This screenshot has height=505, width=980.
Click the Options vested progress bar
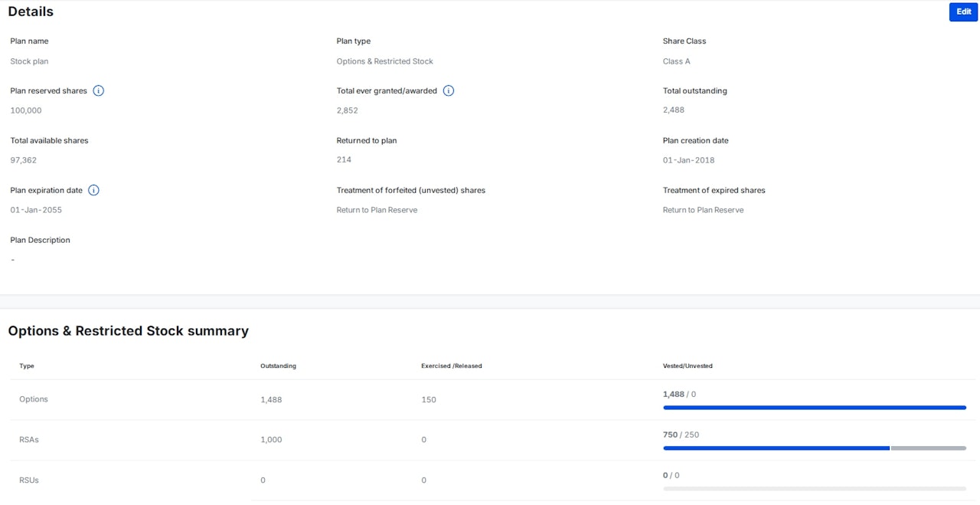[814, 408]
